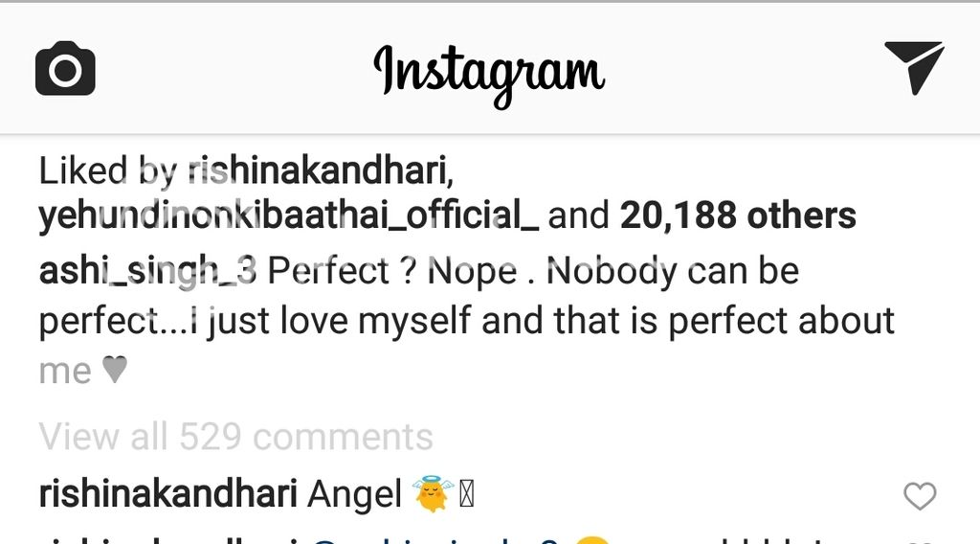Image resolution: width=980 pixels, height=544 pixels.
Task: Open rishinakandhari profile in Liked by line
Action: [x=321, y=170]
